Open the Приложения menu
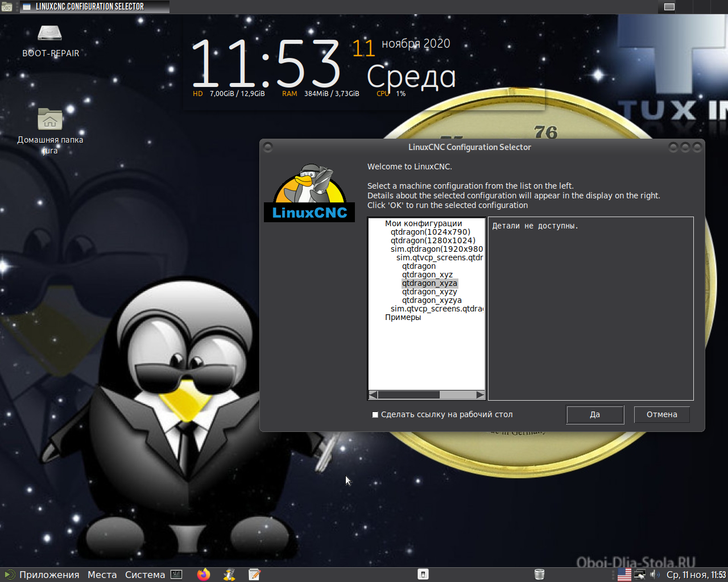Viewport: 728px width, 582px height. (49, 575)
